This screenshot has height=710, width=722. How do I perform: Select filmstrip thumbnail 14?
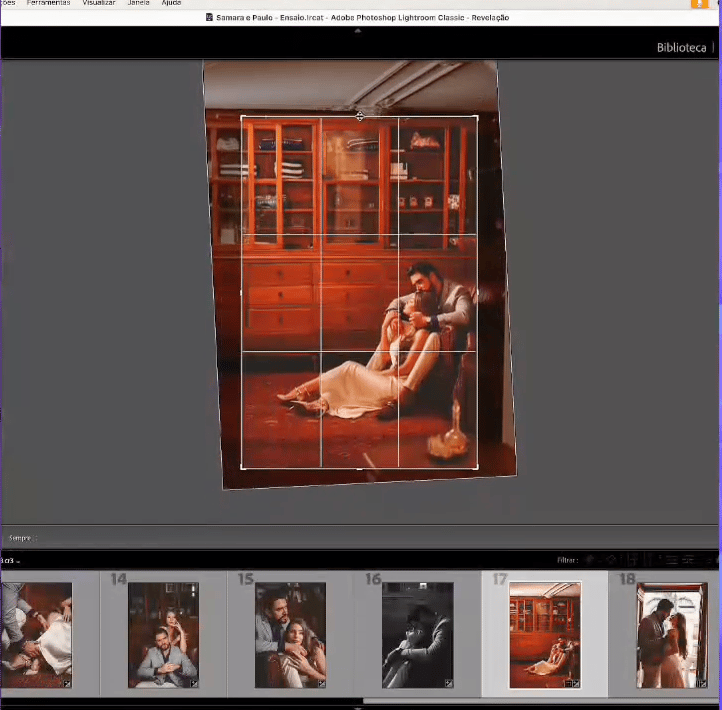163,635
